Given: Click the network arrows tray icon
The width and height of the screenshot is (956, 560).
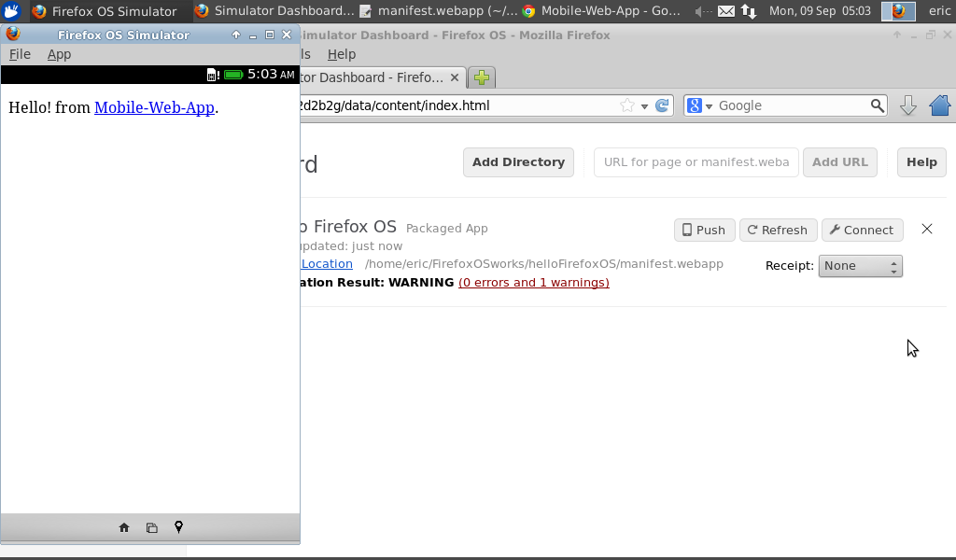Looking at the screenshot, I should coord(749,11).
